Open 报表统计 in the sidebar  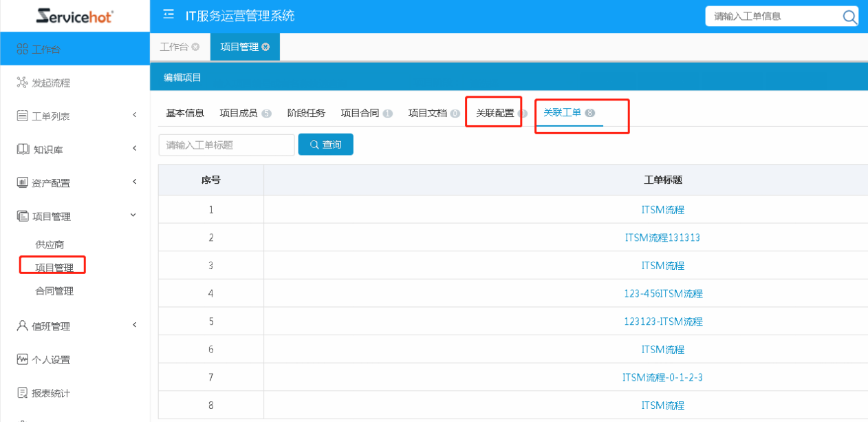(x=51, y=393)
